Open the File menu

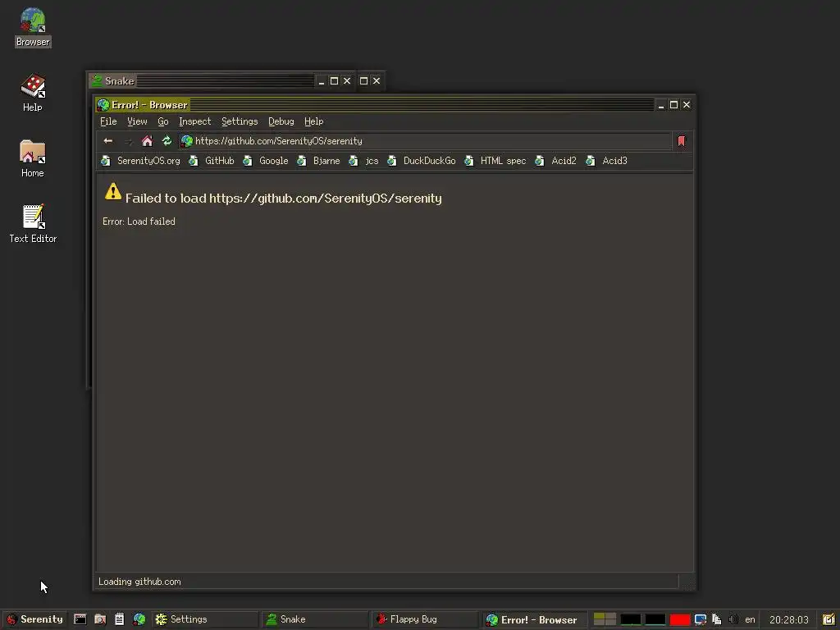[x=108, y=121]
